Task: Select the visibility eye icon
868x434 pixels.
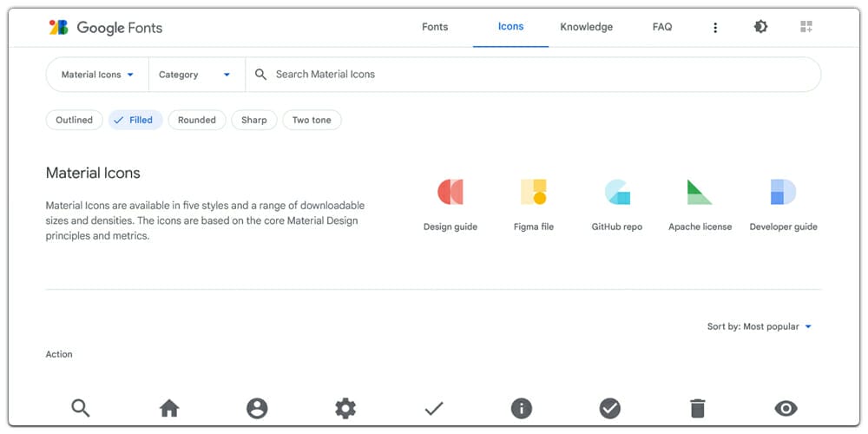Action: pyautogui.click(x=786, y=409)
